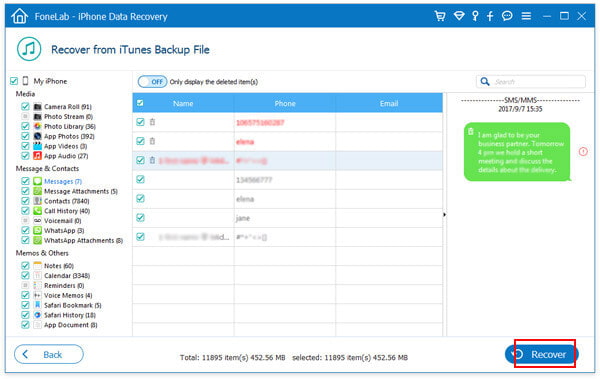The height and width of the screenshot is (379, 600).
Task: Toggle the select-all checkbox in table header
Action: coord(140,103)
